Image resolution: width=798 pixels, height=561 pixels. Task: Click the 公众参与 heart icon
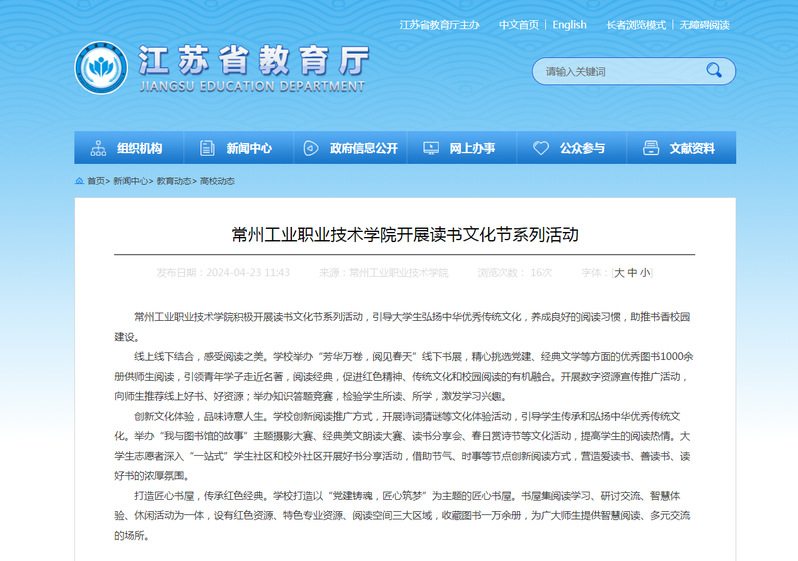click(x=541, y=148)
